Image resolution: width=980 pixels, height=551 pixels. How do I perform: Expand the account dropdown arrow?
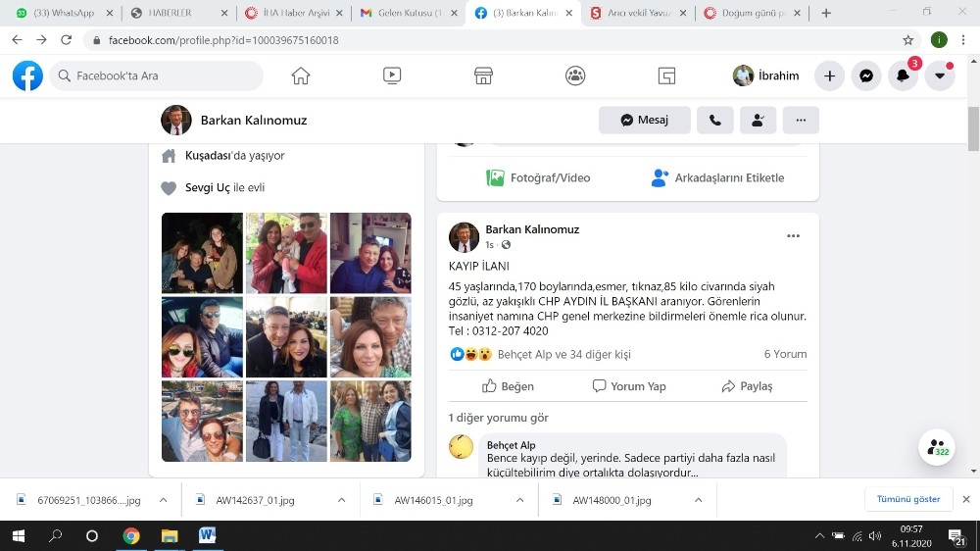(x=940, y=75)
